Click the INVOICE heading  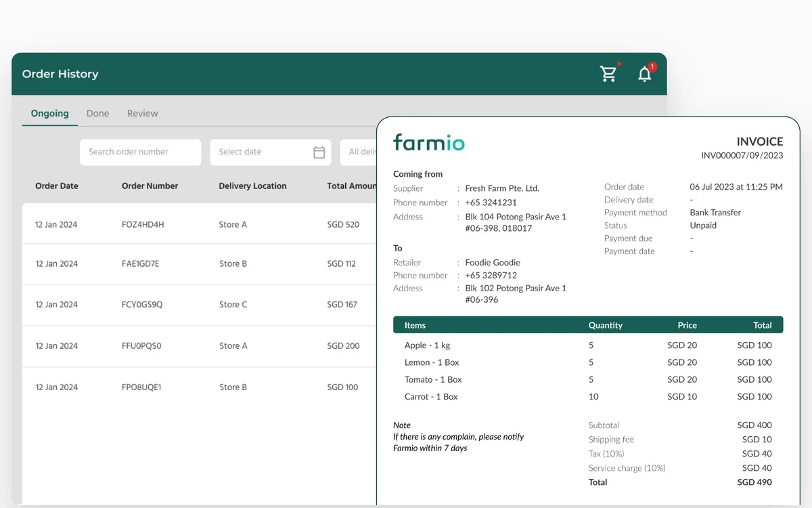760,142
